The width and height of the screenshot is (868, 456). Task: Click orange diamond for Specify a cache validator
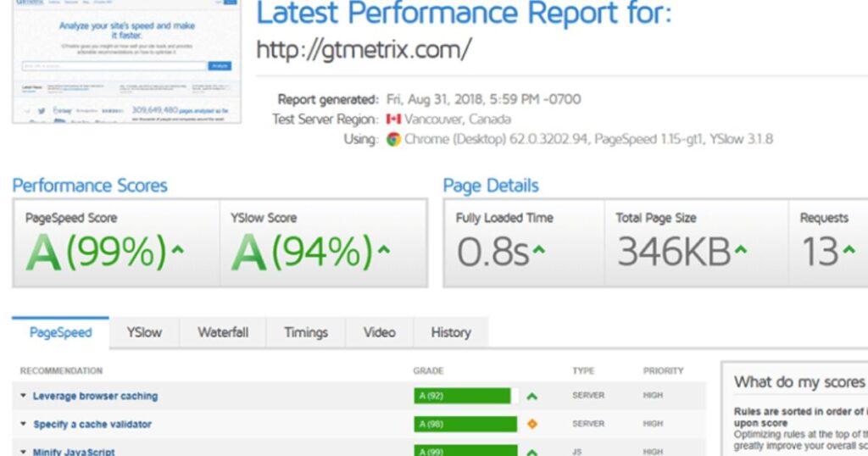point(532,424)
